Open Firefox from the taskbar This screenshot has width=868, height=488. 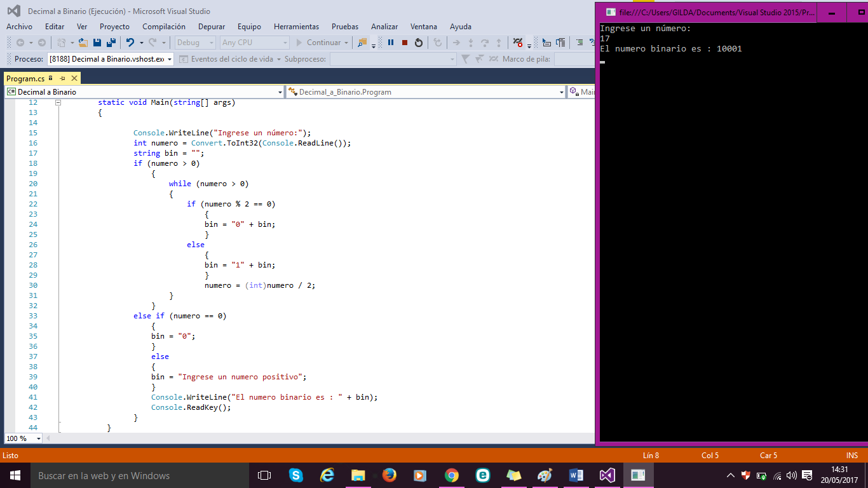tap(390, 475)
